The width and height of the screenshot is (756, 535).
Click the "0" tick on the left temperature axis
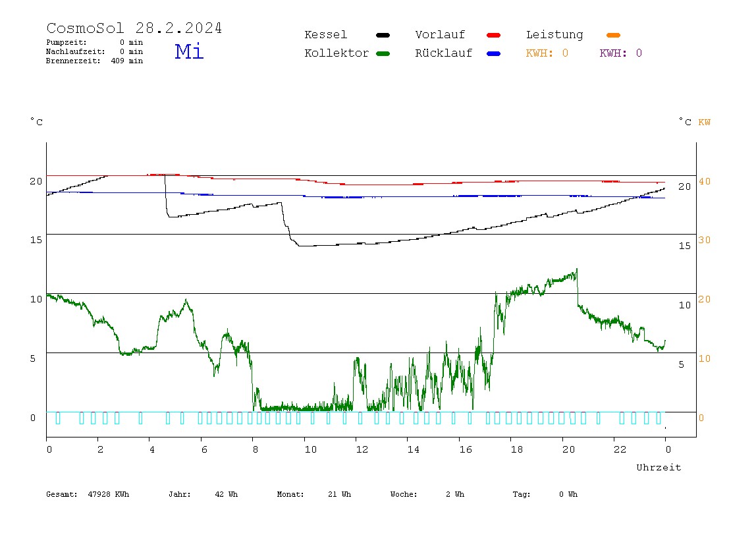33,418
